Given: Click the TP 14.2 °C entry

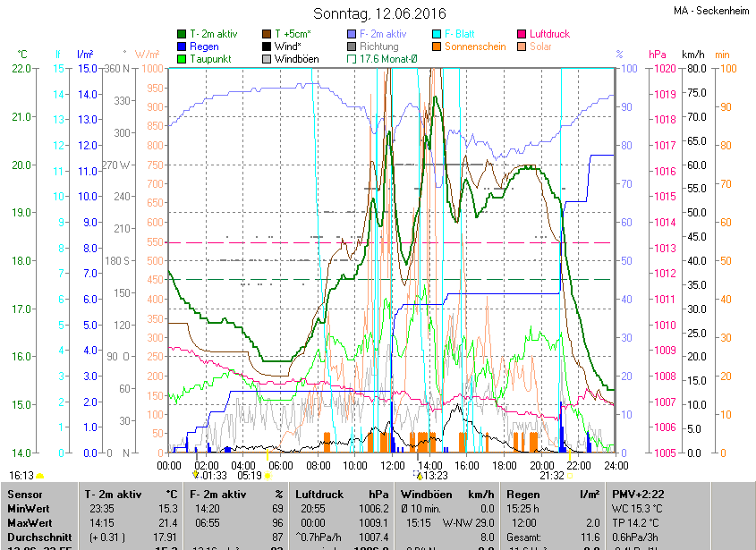Looking at the screenshot, I should click(x=636, y=523).
